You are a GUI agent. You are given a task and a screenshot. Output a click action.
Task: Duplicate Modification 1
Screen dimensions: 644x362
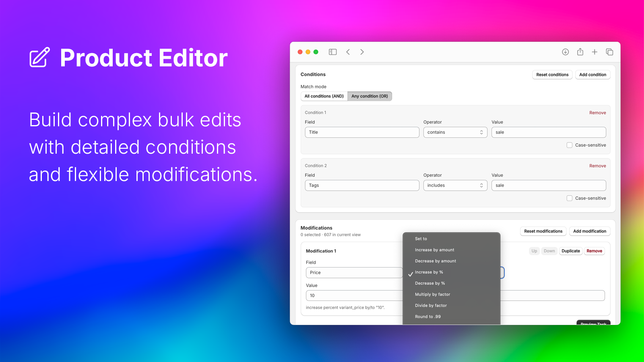tap(571, 251)
